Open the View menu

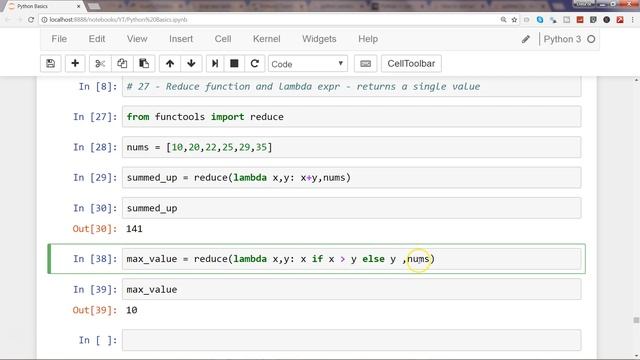(x=137, y=39)
